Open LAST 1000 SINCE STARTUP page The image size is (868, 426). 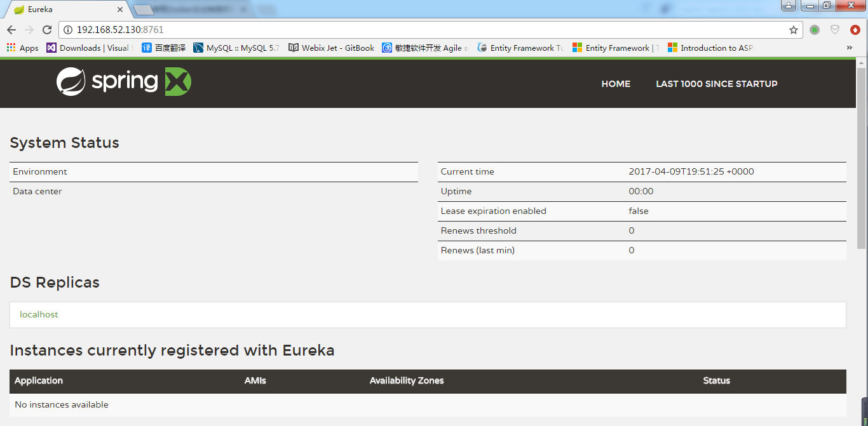(716, 84)
